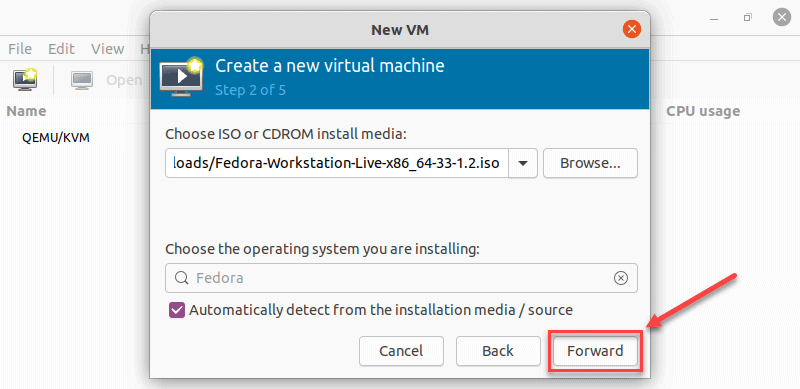Click the 'Step 2 of 5' text
Screen dimensions: 800x389
tap(250, 90)
